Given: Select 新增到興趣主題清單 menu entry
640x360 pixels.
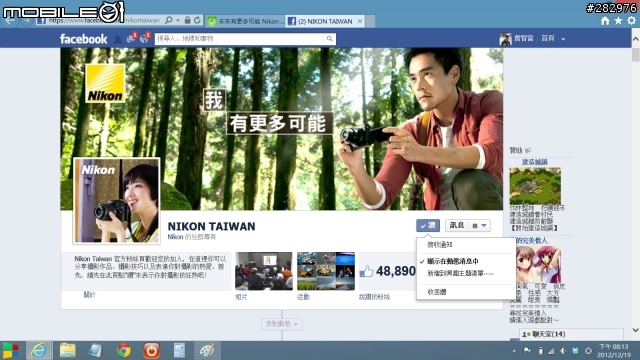Looking at the screenshot, I should (x=460, y=273).
